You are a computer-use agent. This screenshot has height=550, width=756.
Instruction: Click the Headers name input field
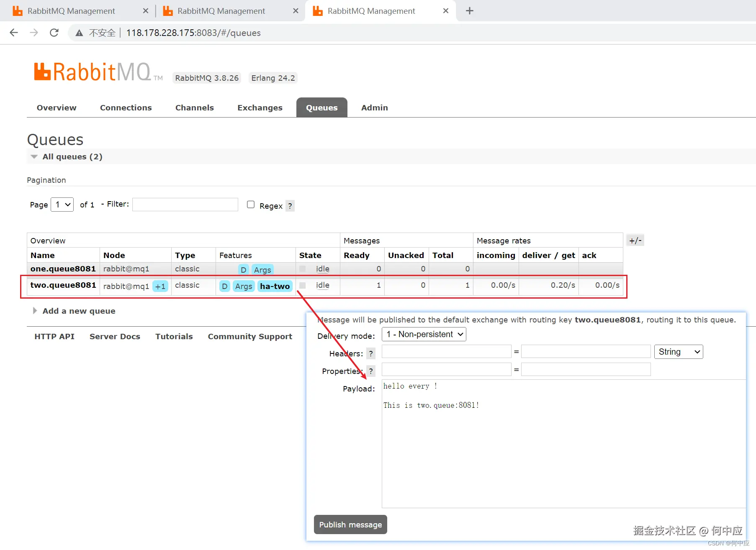447,352
